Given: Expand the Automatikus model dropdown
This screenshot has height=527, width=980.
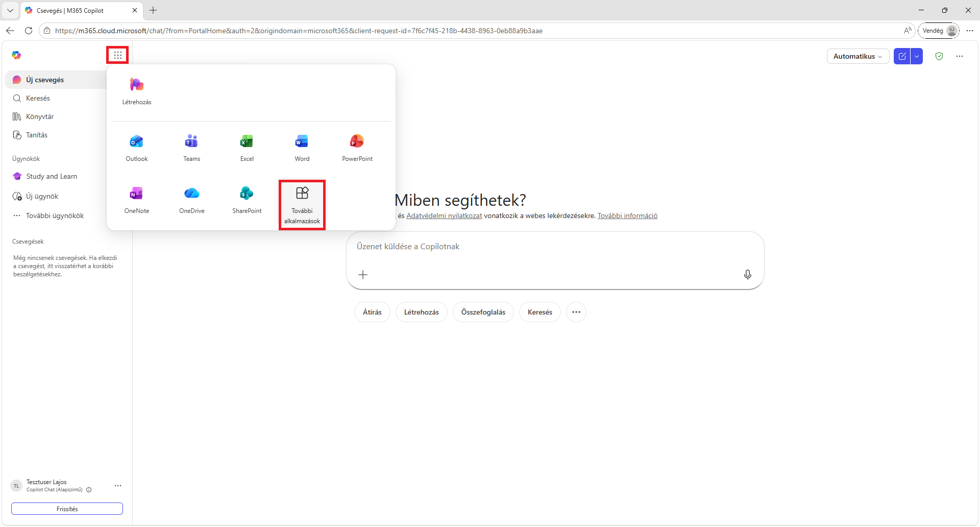Looking at the screenshot, I should [x=858, y=56].
